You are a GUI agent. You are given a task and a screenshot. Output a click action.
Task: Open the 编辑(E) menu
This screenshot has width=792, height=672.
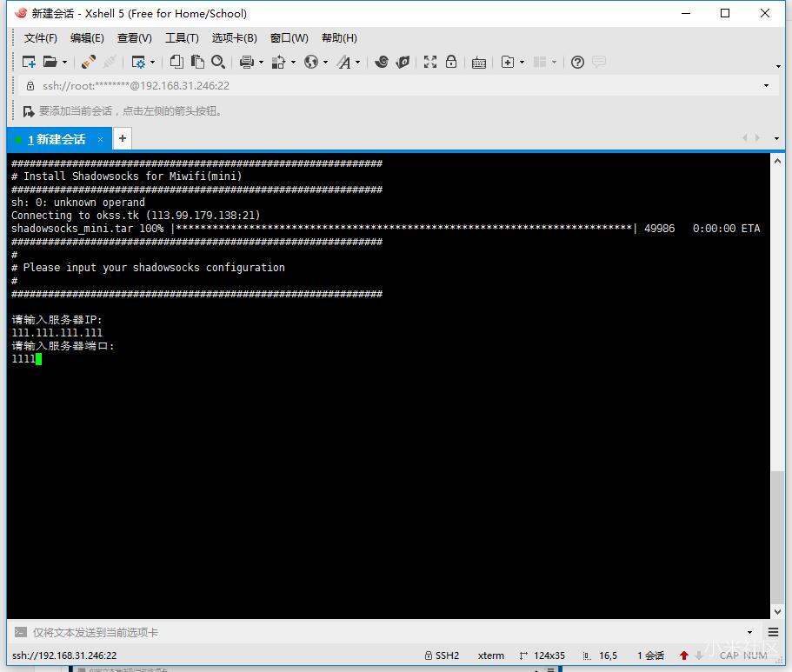point(87,38)
